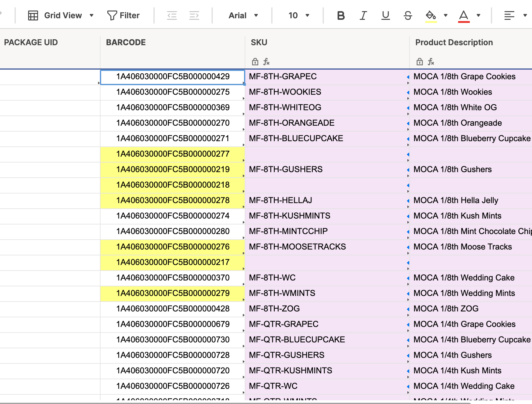The width and height of the screenshot is (532, 404).
Task: Select SKU cell MF-8TH-HELLAJ
Action: (327, 201)
